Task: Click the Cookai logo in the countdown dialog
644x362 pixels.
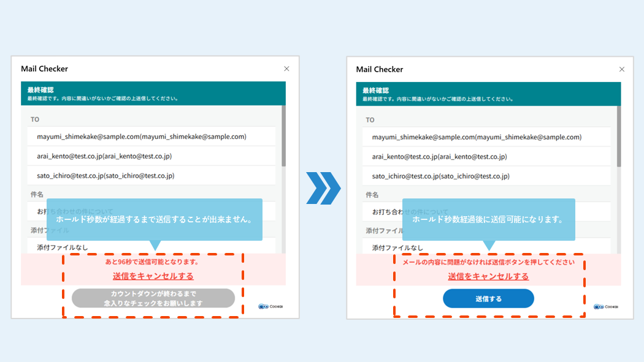Action: (270, 306)
